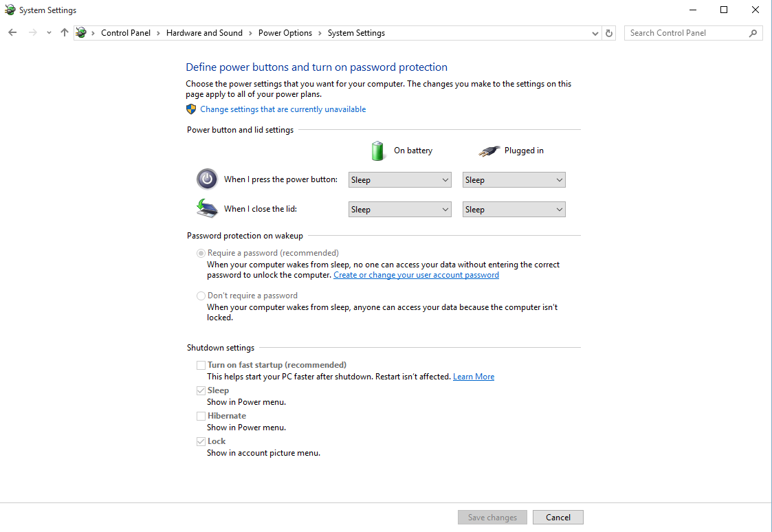The height and width of the screenshot is (532, 772).
Task: Click 'When I close the lid:' label
Action: point(261,209)
